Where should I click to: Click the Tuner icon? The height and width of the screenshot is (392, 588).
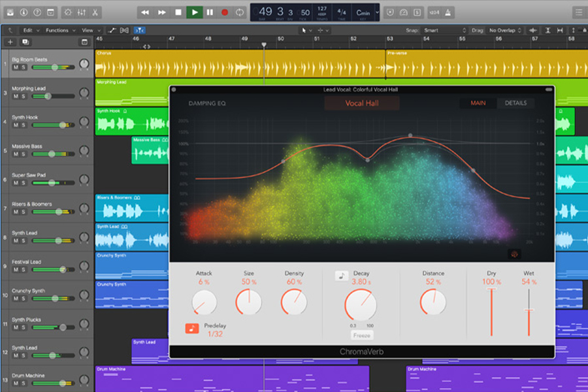(x=404, y=12)
